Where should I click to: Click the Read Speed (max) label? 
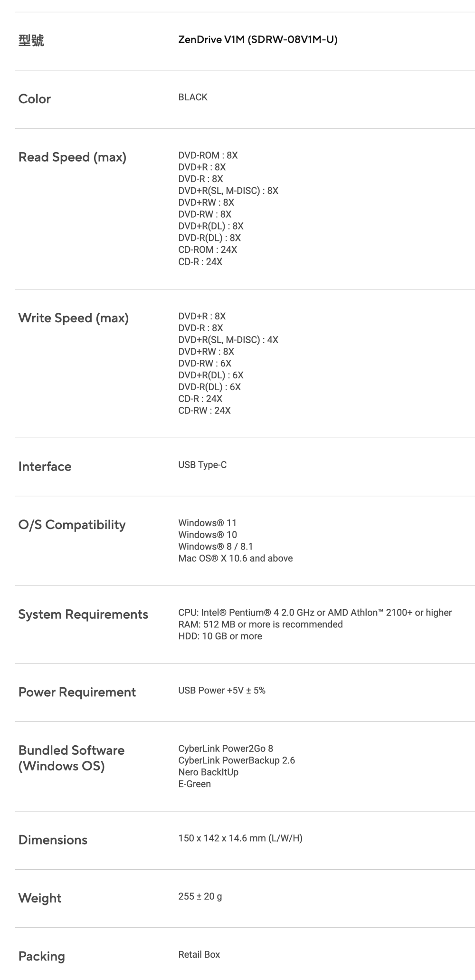point(72,157)
